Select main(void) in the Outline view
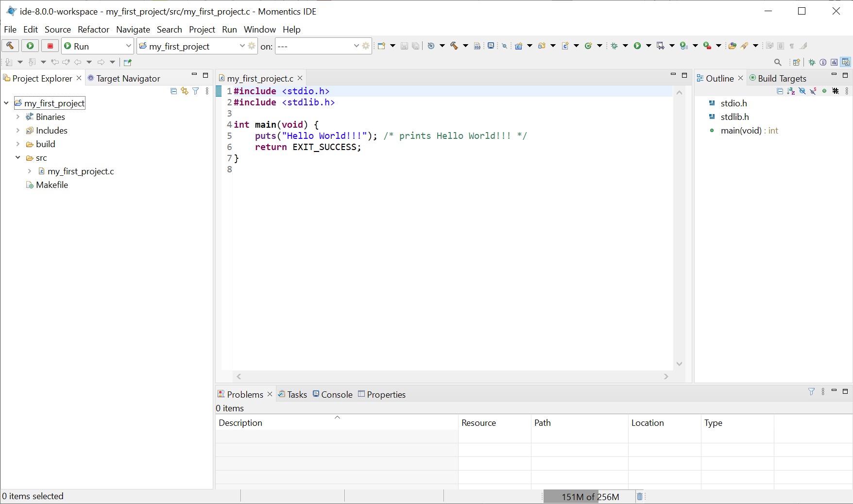The width and height of the screenshot is (853, 504). 740,131
